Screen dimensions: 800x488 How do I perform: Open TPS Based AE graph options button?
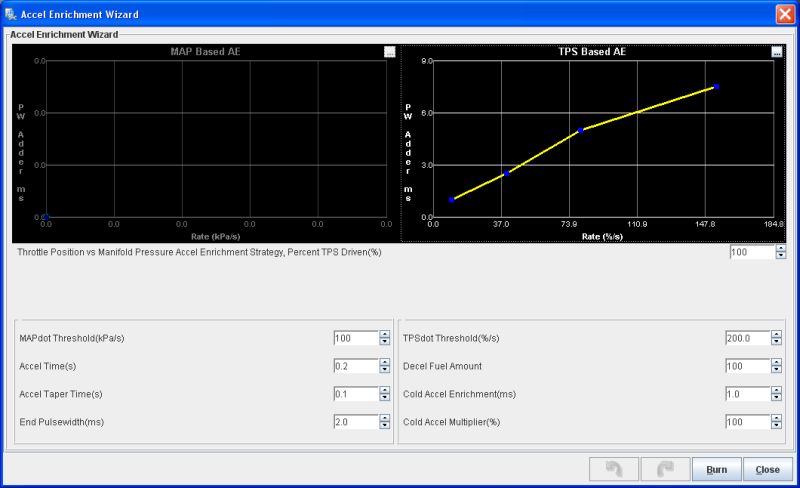[777, 52]
